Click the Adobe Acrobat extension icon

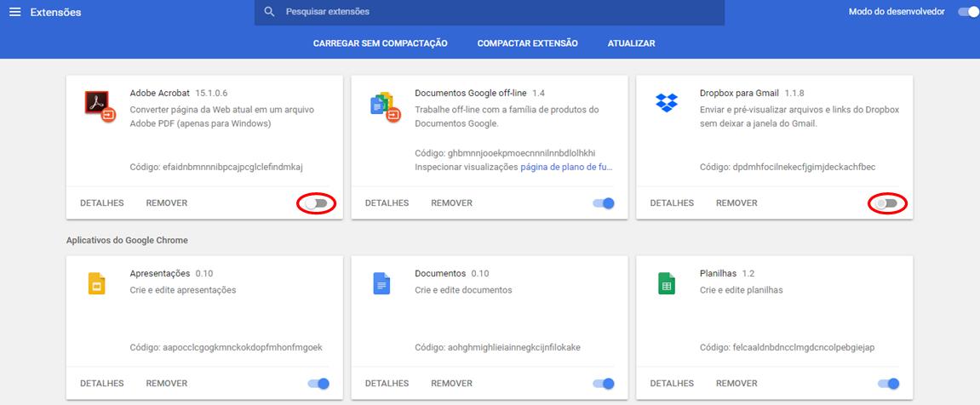[100, 106]
